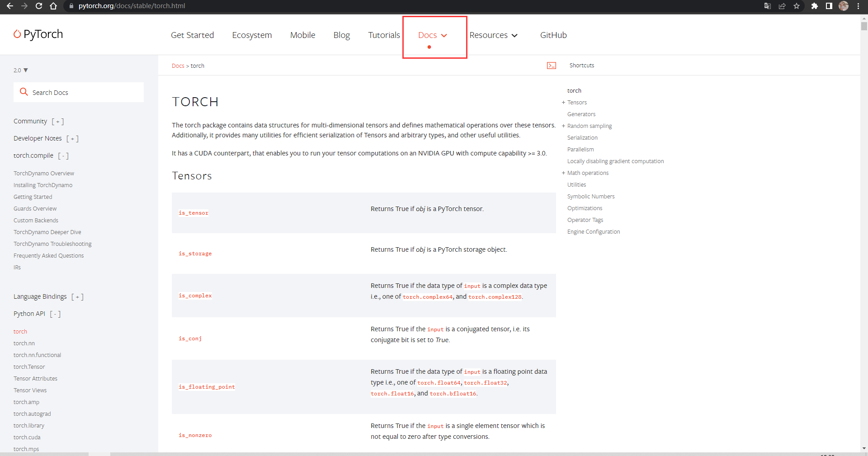This screenshot has height=456, width=868.
Task: Open the is_conj function link
Action: [190, 338]
